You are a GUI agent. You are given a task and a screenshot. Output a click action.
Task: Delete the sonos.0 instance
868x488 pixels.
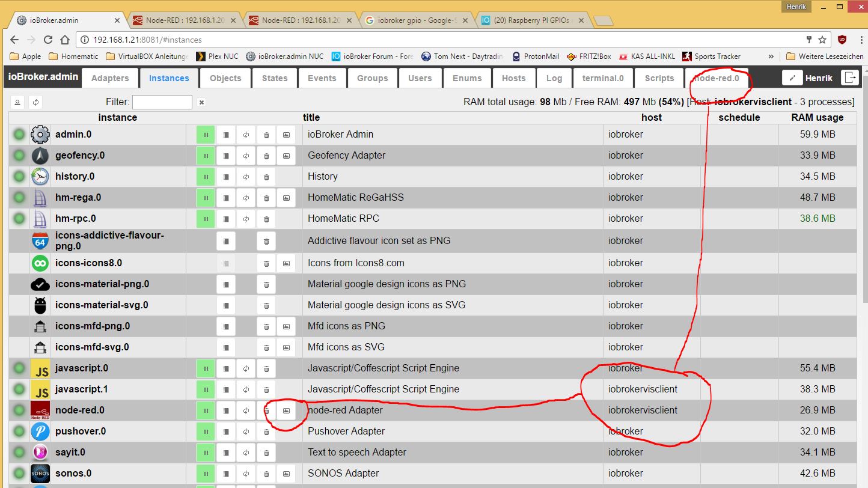(x=266, y=474)
